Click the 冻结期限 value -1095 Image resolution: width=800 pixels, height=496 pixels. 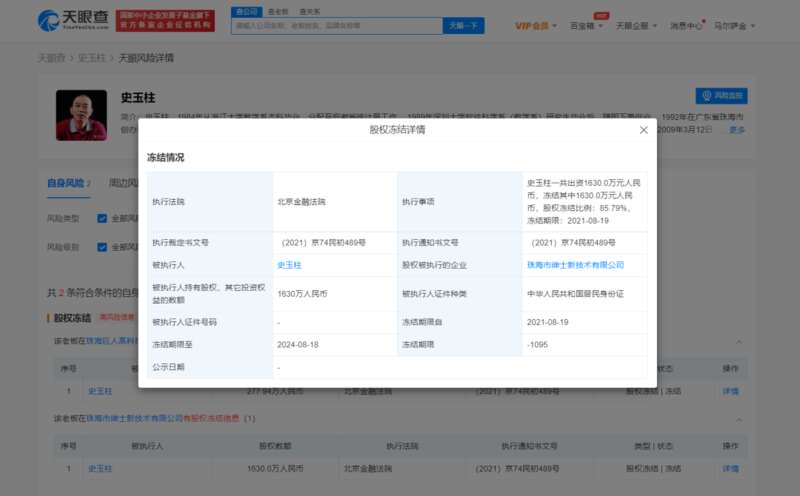537,345
